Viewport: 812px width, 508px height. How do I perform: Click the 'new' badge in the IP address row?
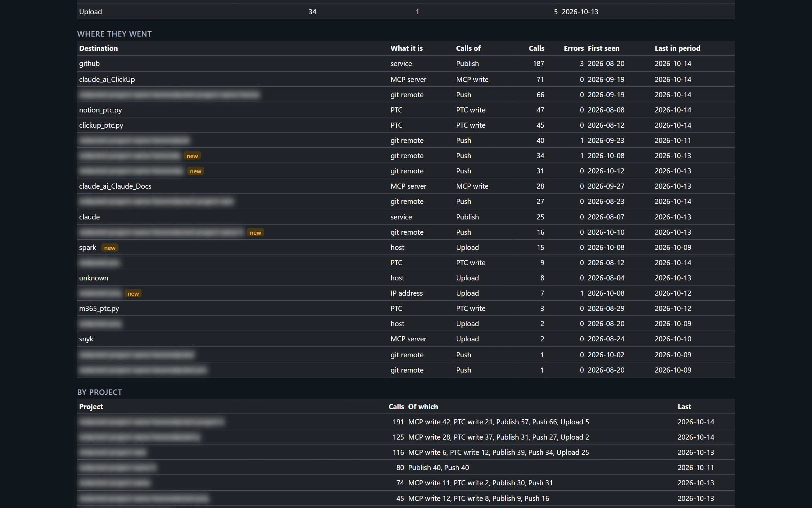[x=133, y=294]
